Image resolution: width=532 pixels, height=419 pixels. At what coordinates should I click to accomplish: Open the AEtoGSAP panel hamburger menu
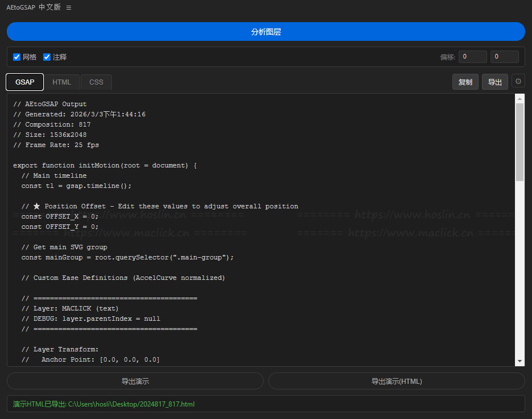coord(69,8)
